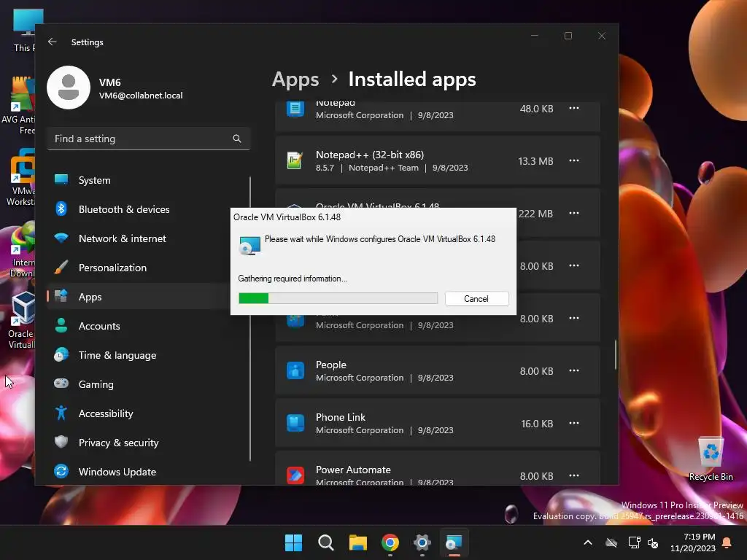Click the 16.0 KB size of Phone Link
The width and height of the screenshot is (747, 560).
click(x=537, y=424)
